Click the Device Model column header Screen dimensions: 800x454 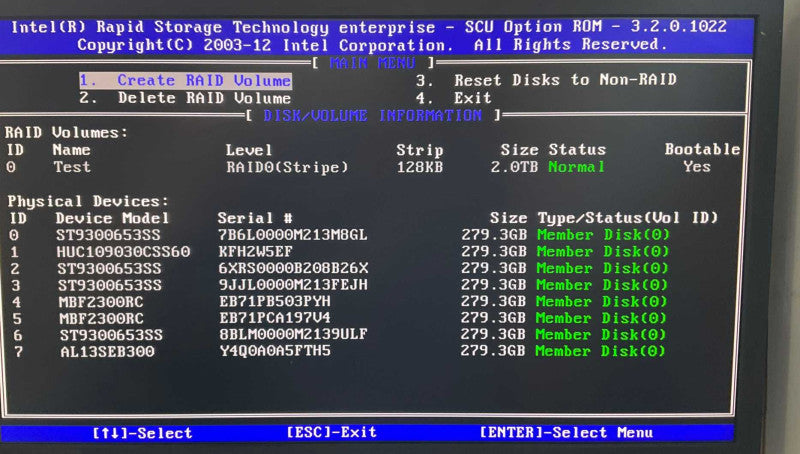pos(112,218)
